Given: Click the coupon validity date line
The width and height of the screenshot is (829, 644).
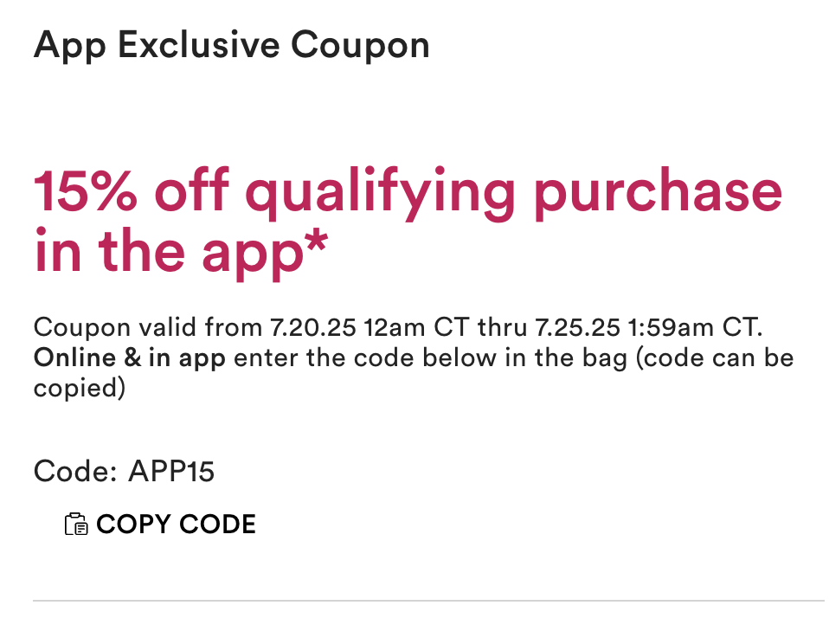Looking at the screenshot, I should click(397, 328).
